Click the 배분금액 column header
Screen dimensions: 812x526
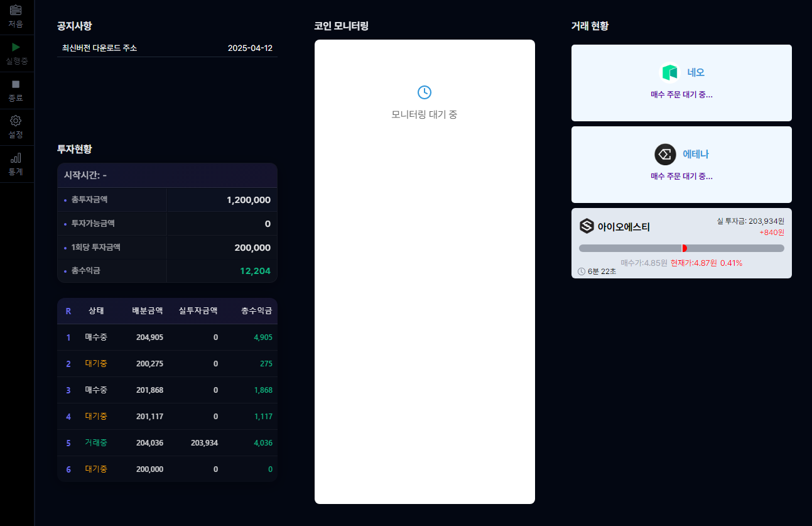148,311
